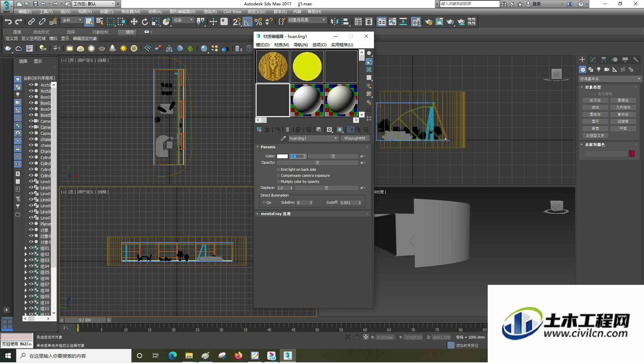The height and width of the screenshot is (363, 644).
Task: Enable Emit light on back side checkbox
Action: point(278,170)
